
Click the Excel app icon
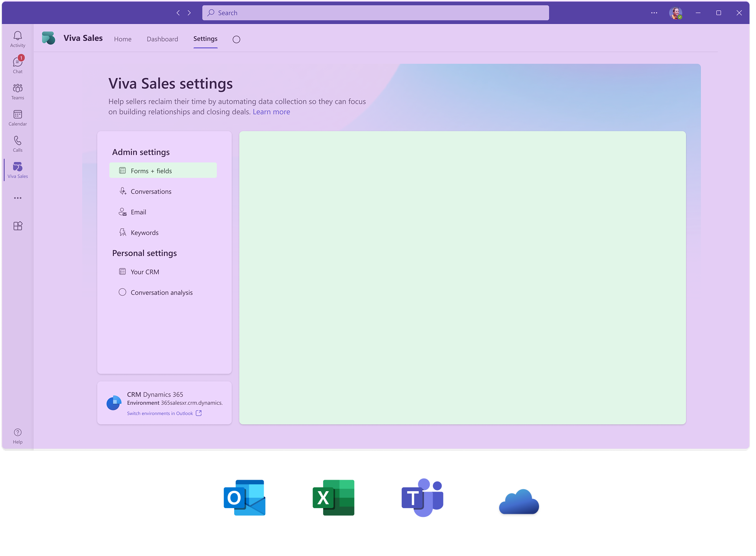[x=334, y=497]
